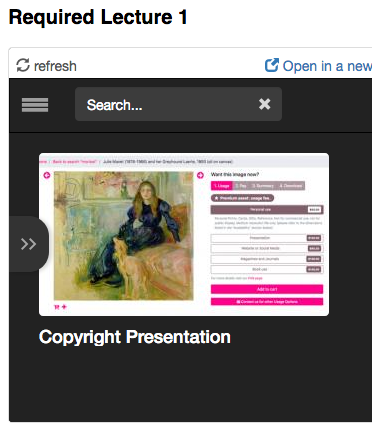Clear the search with the X icon
This screenshot has height=425, width=372.
pos(265,104)
